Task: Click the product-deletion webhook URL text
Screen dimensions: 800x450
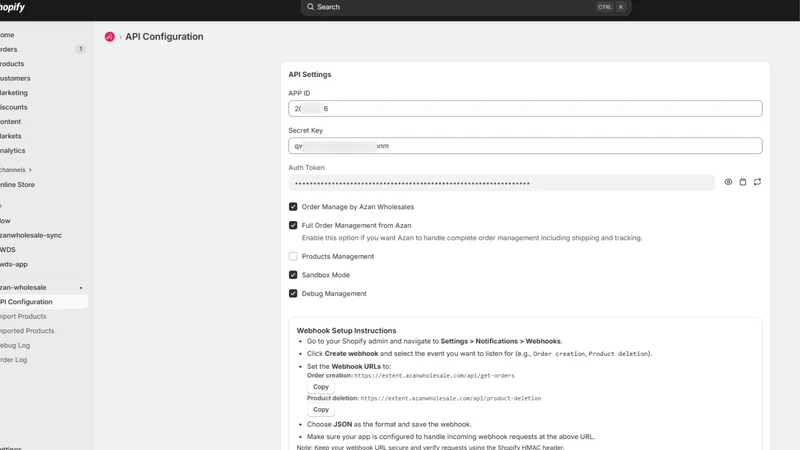Action: (451, 398)
